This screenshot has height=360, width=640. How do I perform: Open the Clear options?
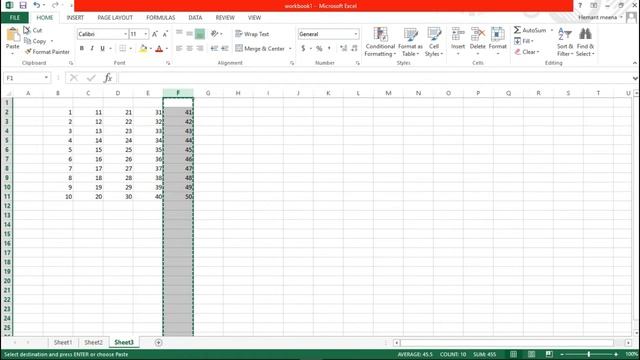pos(527,52)
